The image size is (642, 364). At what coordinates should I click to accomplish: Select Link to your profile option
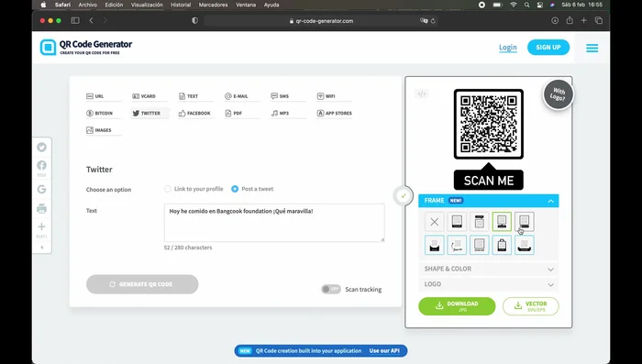coord(168,189)
